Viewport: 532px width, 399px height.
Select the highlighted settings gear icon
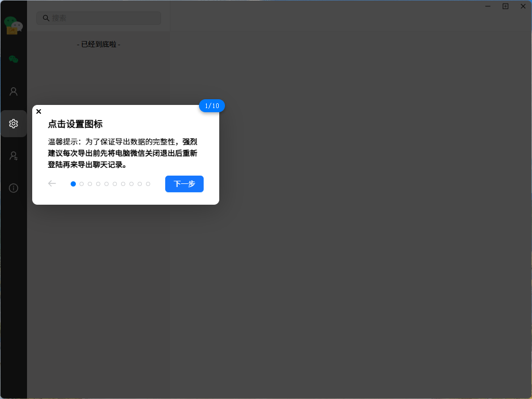click(x=14, y=124)
